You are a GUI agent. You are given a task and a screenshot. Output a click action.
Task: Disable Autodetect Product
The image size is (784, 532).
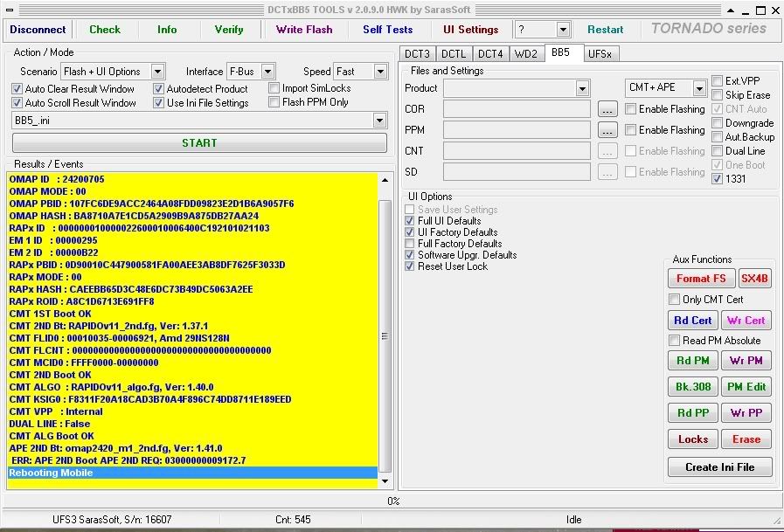[158, 89]
